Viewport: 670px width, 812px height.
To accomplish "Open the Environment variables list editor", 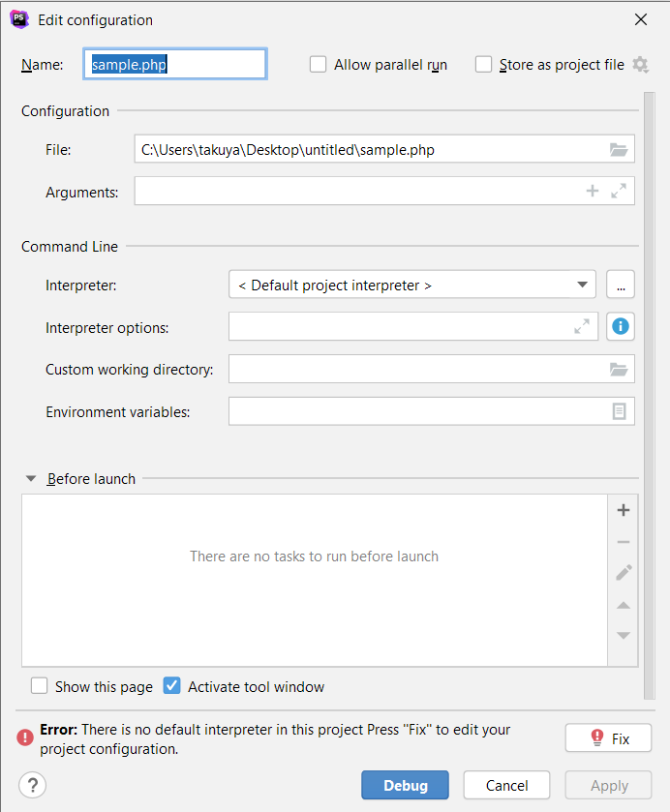I will pos(619,411).
